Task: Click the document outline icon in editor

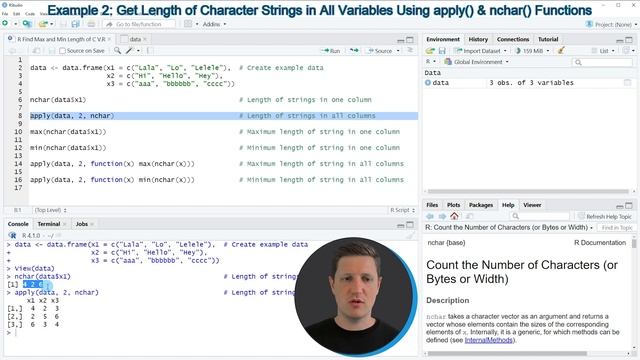Action: [x=410, y=51]
